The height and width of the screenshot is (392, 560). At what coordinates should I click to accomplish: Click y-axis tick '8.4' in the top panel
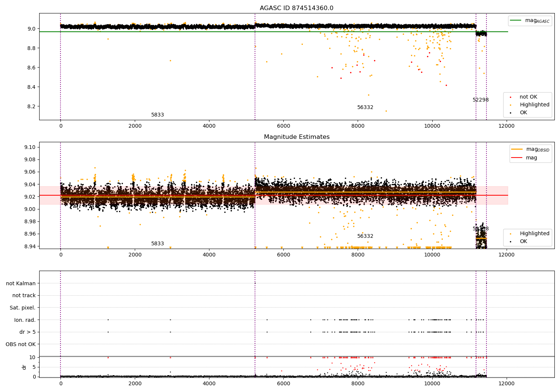click(32, 87)
